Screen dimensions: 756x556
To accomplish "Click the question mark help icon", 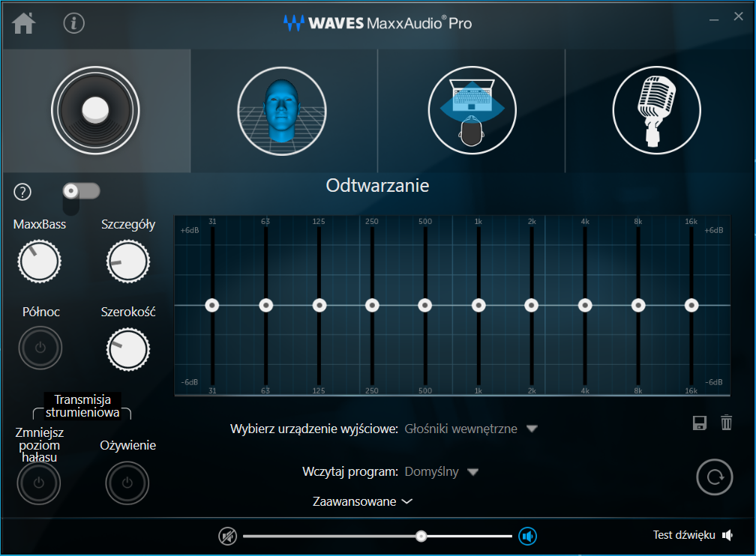I will [22, 192].
